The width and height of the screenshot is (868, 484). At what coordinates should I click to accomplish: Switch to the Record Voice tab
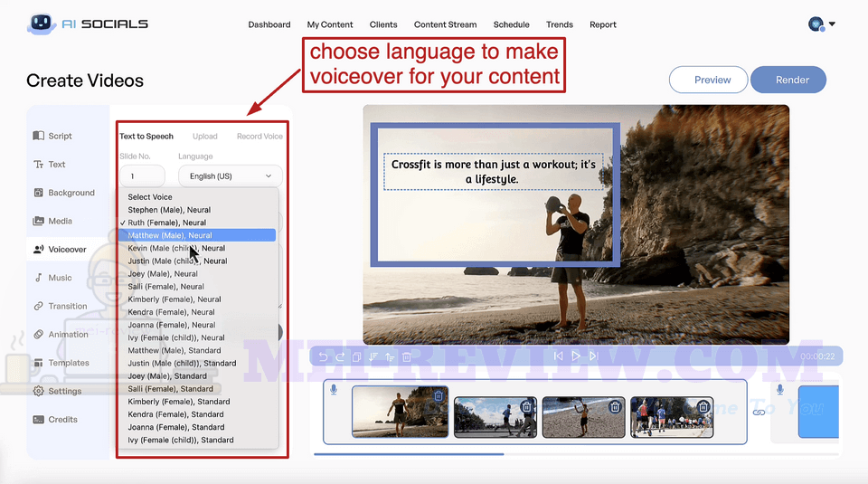click(x=259, y=137)
